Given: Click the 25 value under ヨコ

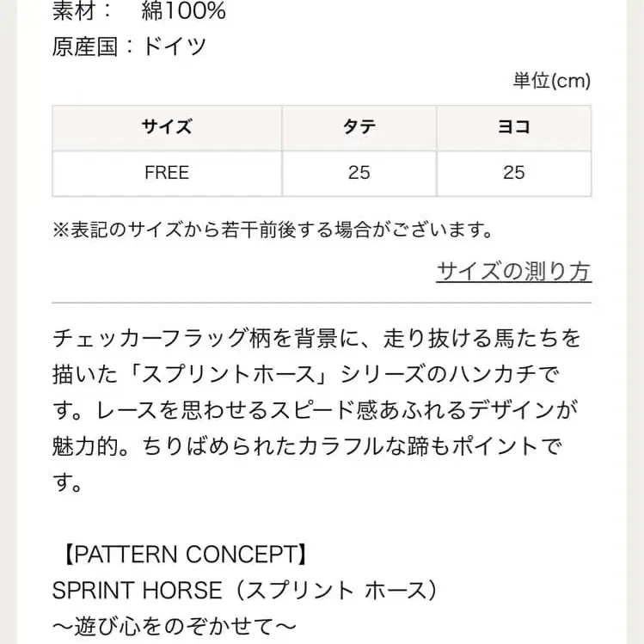Looking at the screenshot, I should tap(513, 173).
